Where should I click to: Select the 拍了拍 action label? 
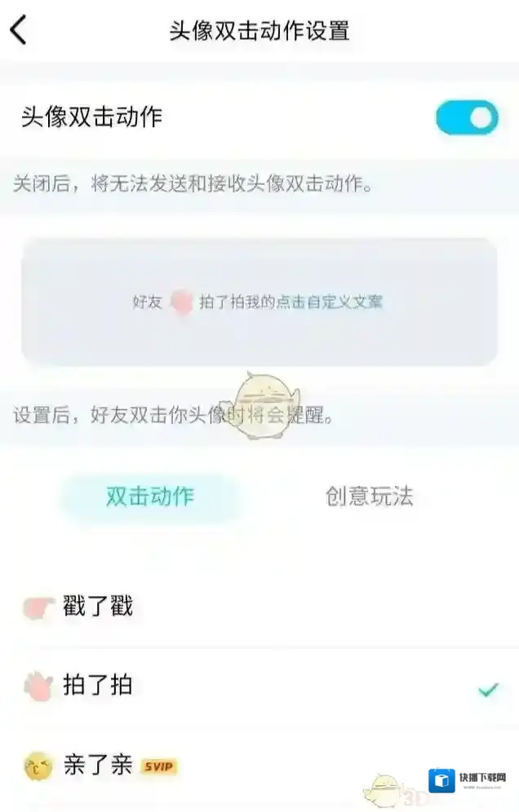coord(98,685)
